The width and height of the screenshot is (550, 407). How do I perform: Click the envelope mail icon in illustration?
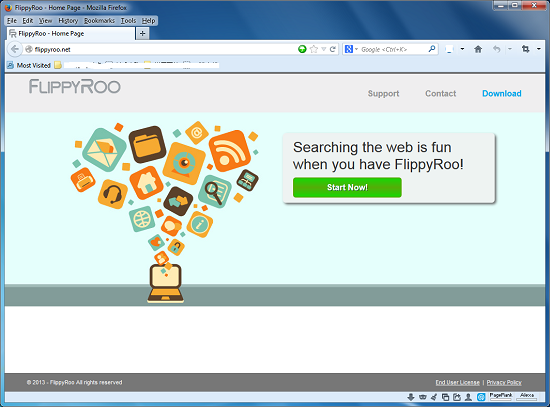[104, 149]
